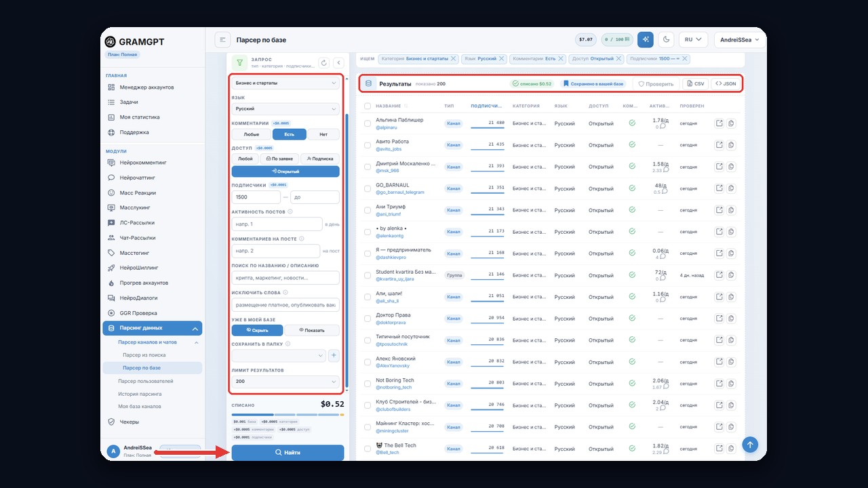
Task: Click the blue sparkle AI icon
Action: [646, 39]
